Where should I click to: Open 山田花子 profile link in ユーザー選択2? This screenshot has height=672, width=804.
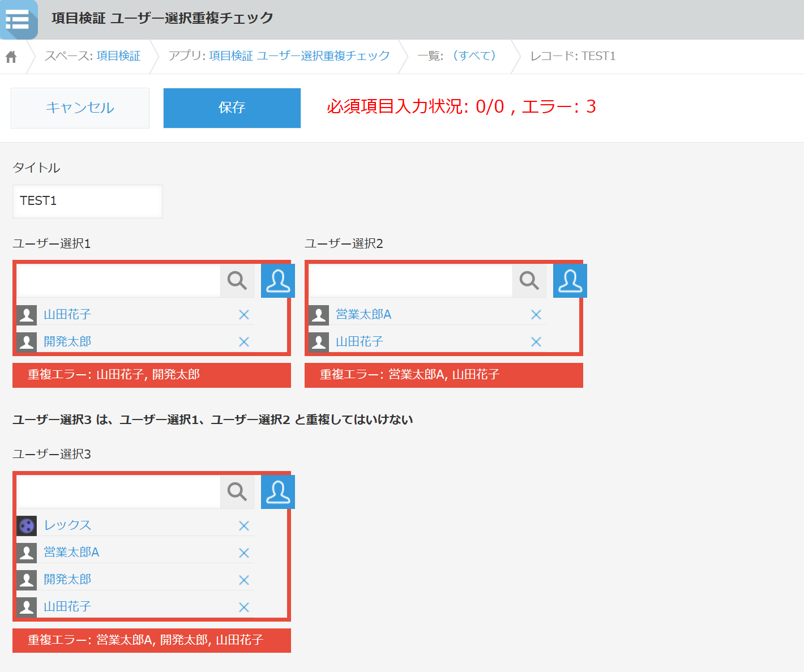tap(360, 342)
